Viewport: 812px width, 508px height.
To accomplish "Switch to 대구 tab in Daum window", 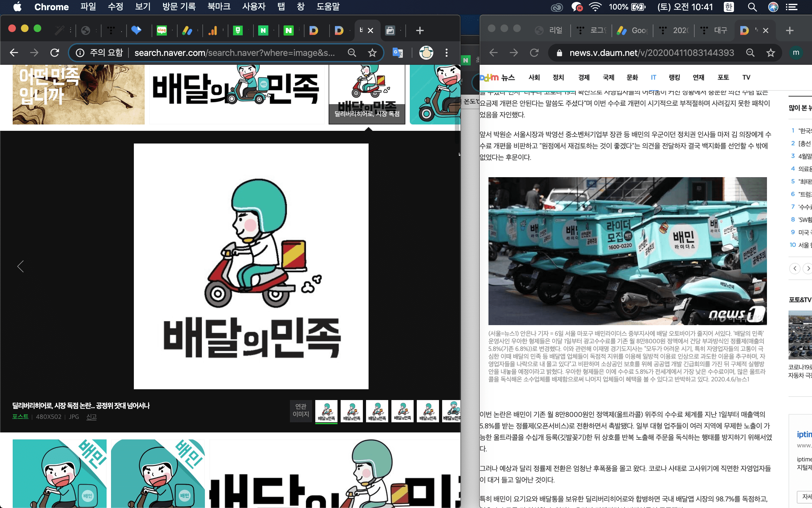I will coord(715,30).
